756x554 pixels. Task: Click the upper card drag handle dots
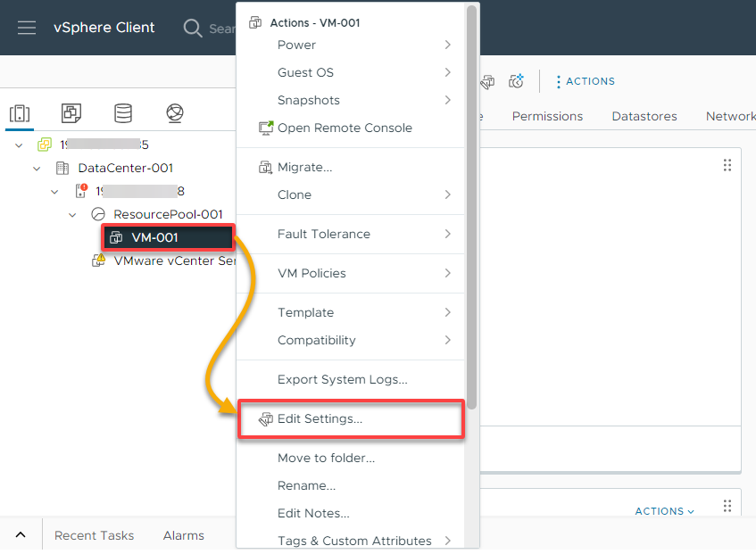click(x=727, y=165)
